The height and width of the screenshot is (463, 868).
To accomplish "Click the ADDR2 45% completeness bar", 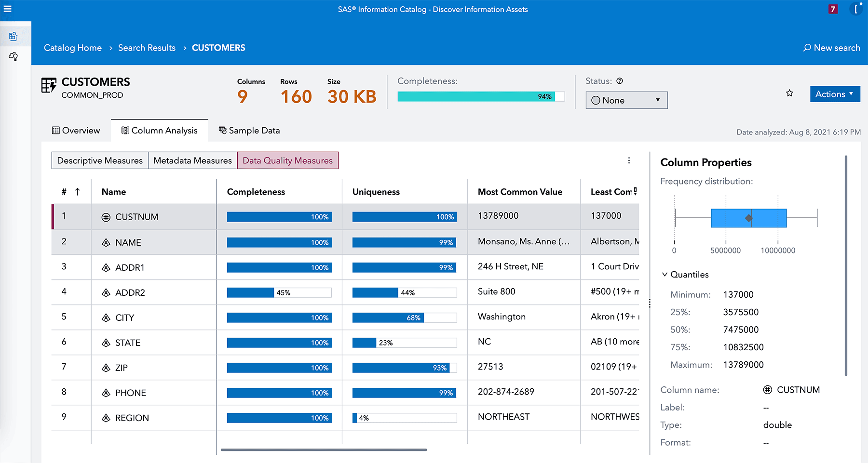I will click(x=279, y=292).
